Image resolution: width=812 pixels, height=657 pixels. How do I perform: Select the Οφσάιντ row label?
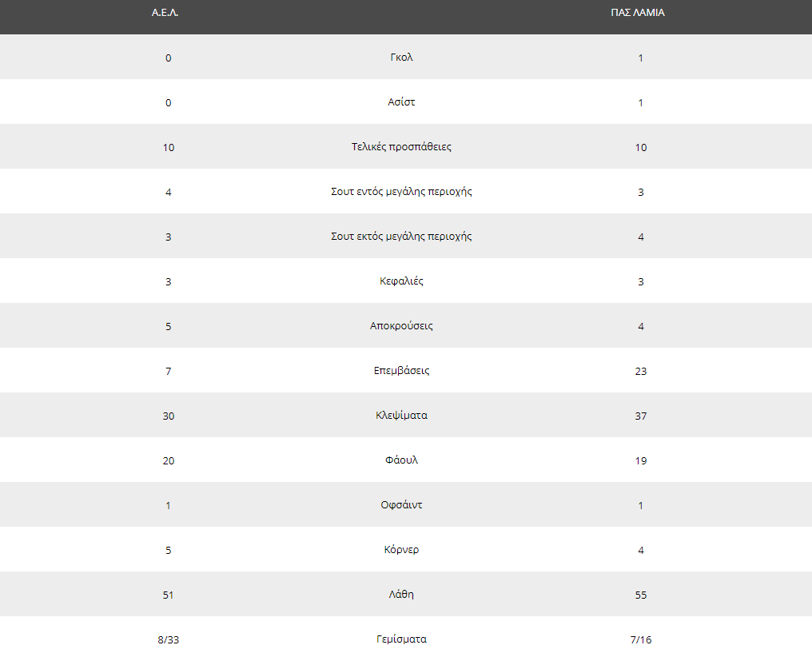(x=401, y=505)
